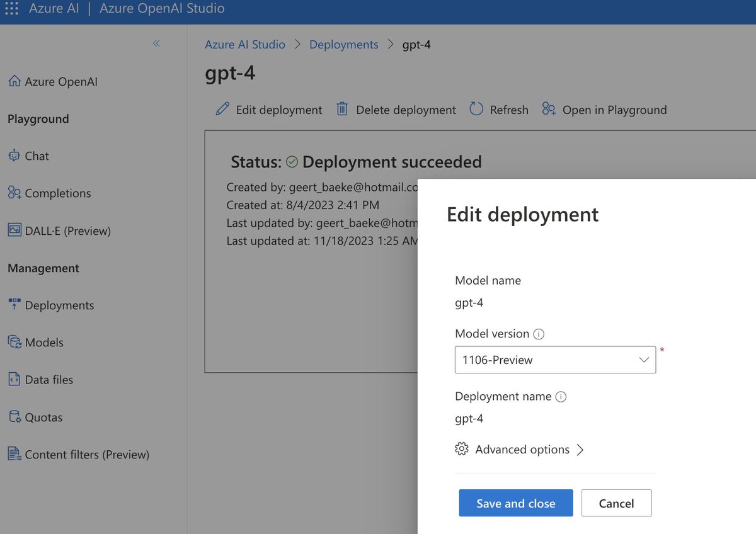The height and width of the screenshot is (534, 756).
Task: Click the Model version info icon
Action: (539, 334)
